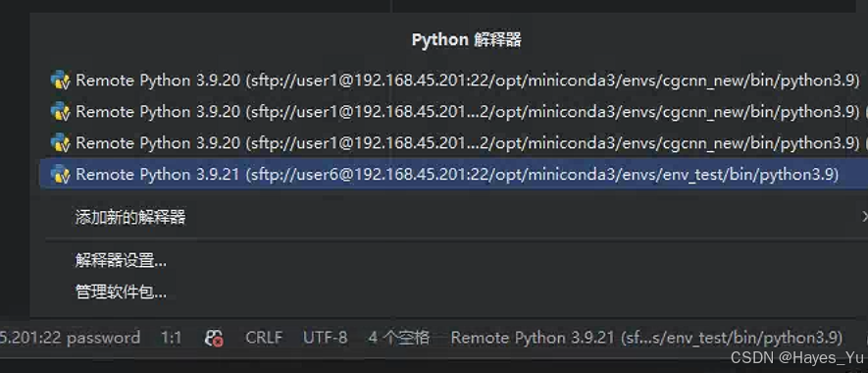868x373 pixels.
Task: Click the 5.201:22 password status widget
Action: (71, 338)
